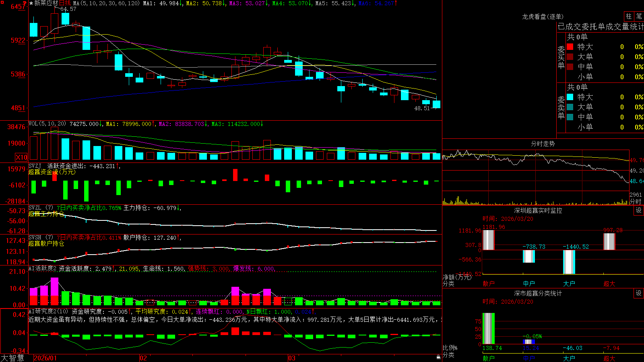Select the teal 大单 sell-order swatch
The image size is (644, 362).
coord(570,107)
